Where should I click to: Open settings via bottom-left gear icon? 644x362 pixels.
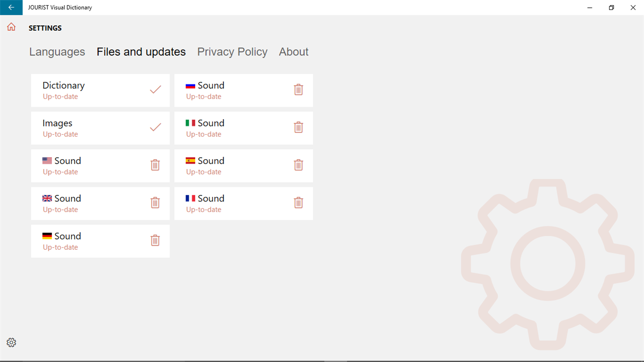click(x=12, y=343)
